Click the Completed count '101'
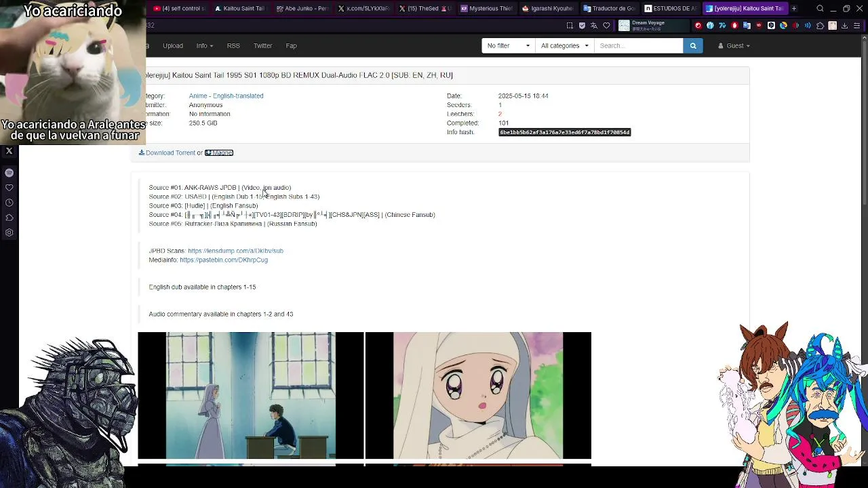Viewport: 868px width, 488px height. point(503,123)
